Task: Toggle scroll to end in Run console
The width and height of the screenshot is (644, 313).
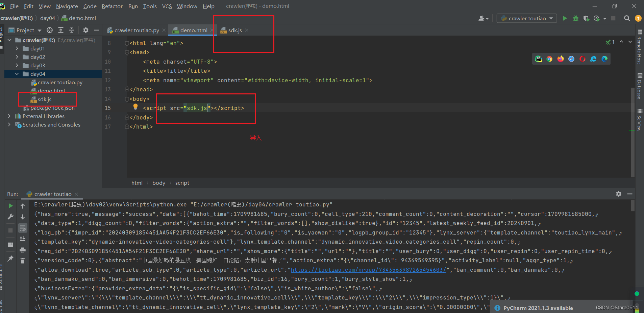Action: click(x=23, y=239)
